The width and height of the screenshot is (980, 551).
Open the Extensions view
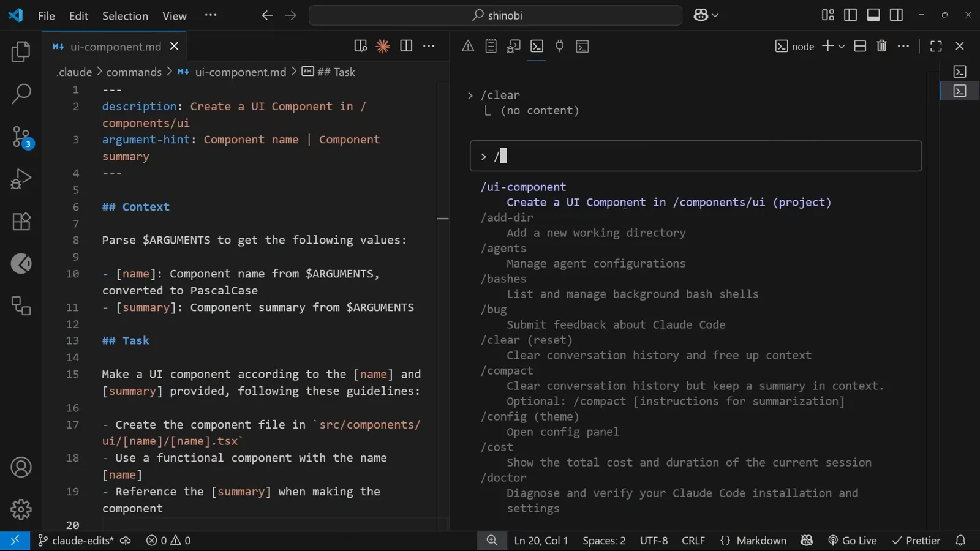click(x=21, y=222)
